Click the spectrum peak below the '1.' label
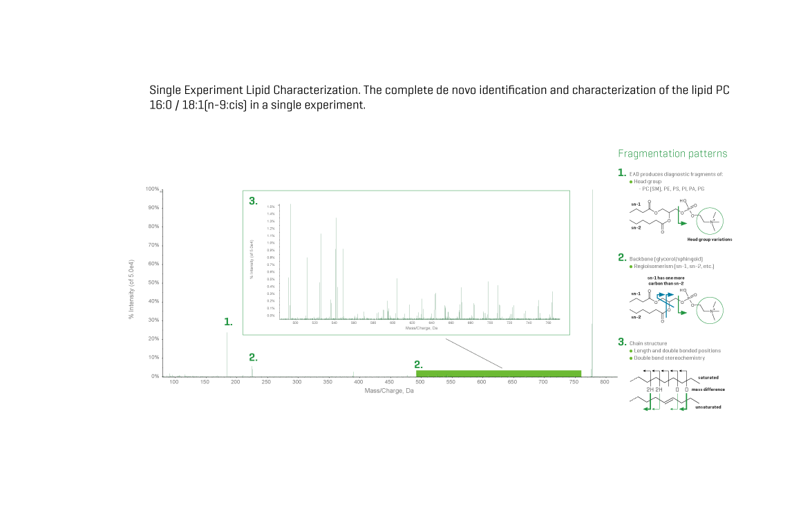Viewport: 812px width, 518px height. tap(227, 354)
